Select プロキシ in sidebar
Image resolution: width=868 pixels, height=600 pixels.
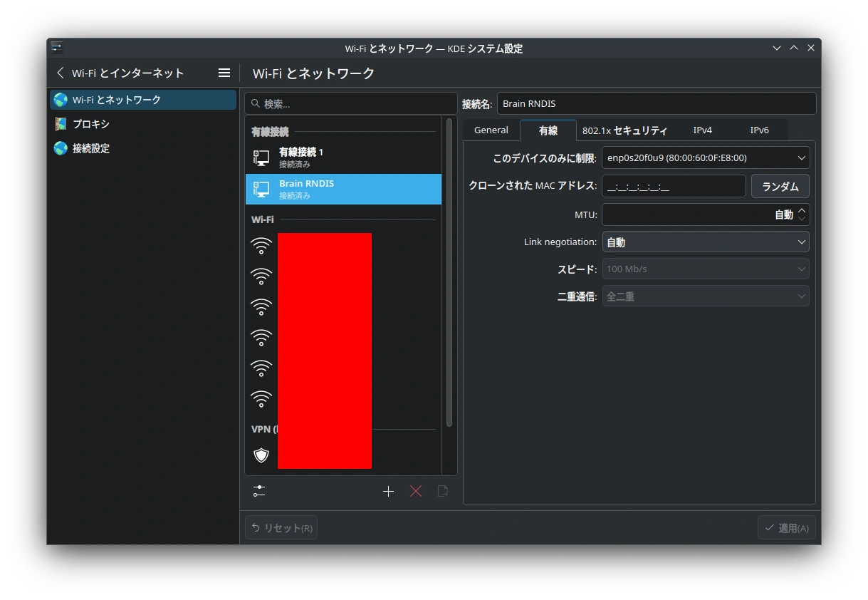[x=143, y=124]
